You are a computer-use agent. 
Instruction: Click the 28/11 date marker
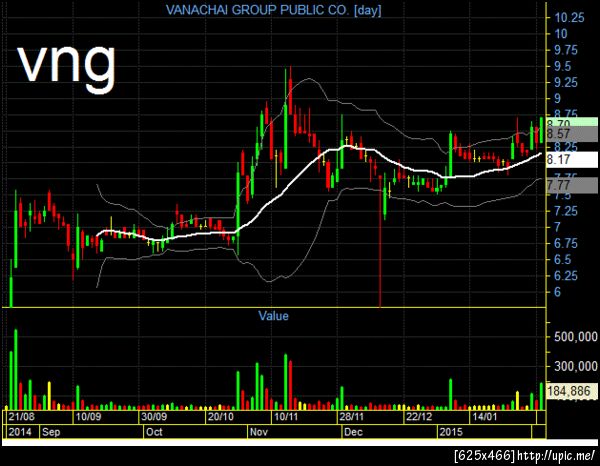tap(351, 417)
